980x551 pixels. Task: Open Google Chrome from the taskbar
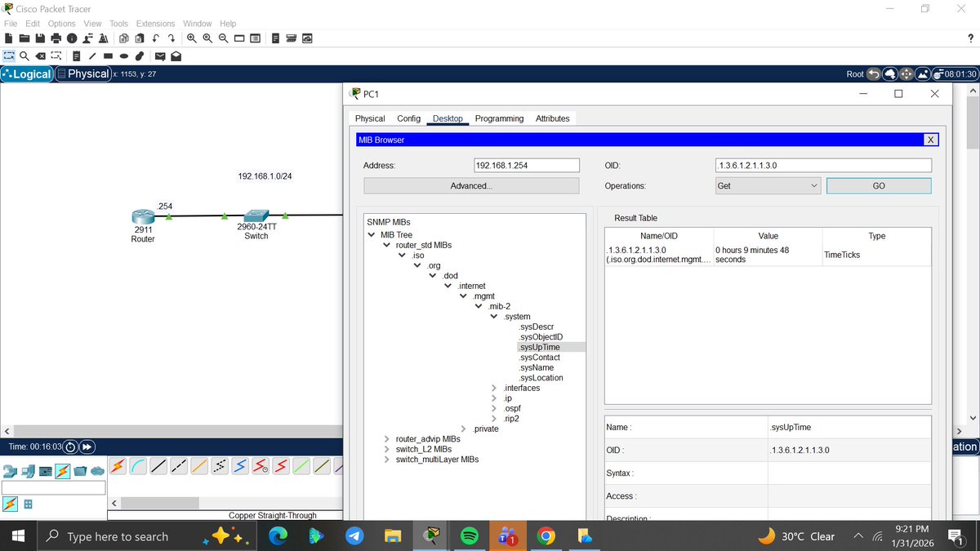(546, 536)
